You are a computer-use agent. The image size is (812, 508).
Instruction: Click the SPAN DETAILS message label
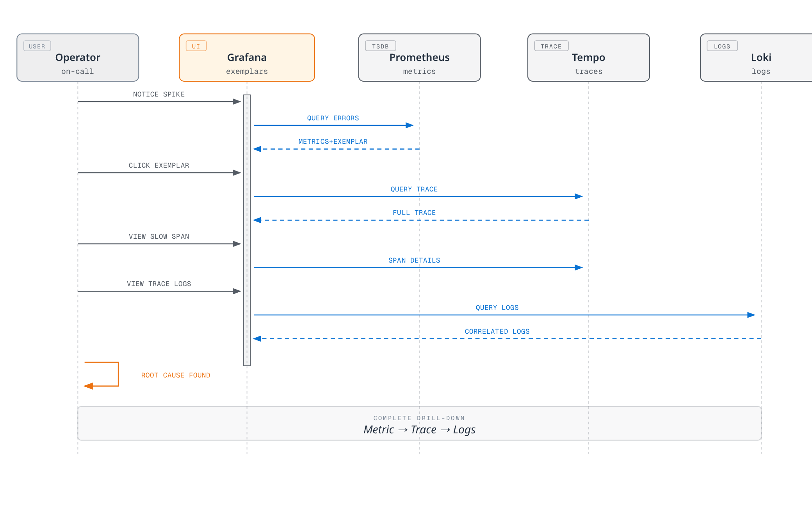click(x=414, y=260)
